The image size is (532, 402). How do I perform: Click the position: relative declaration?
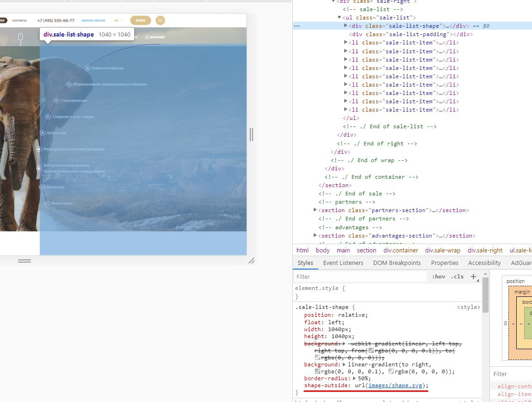[x=336, y=314]
